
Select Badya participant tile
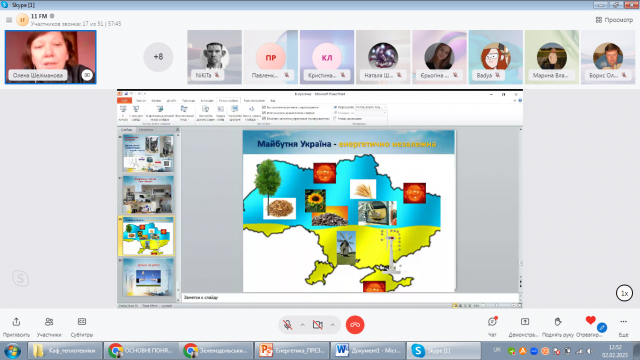click(496, 57)
